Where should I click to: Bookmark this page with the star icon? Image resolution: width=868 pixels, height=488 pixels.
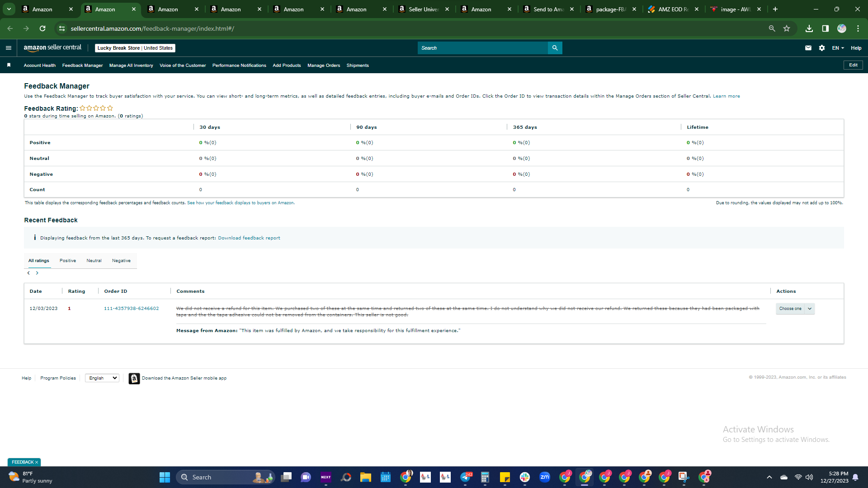click(787, 28)
